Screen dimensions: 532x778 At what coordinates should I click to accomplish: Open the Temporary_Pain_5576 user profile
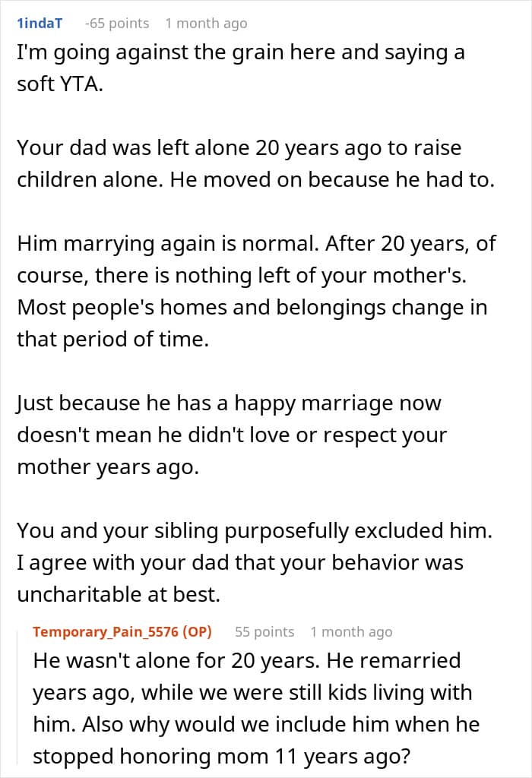(x=122, y=631)
